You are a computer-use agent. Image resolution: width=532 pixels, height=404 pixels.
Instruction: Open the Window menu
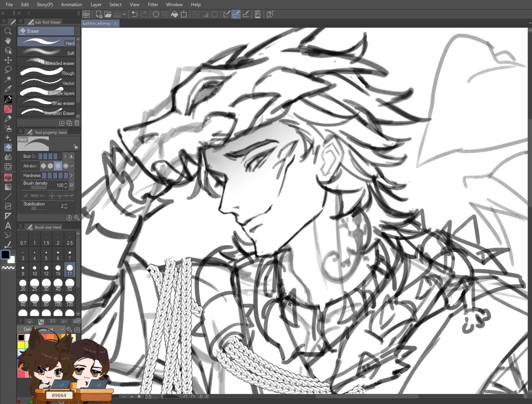click(174, 4)
